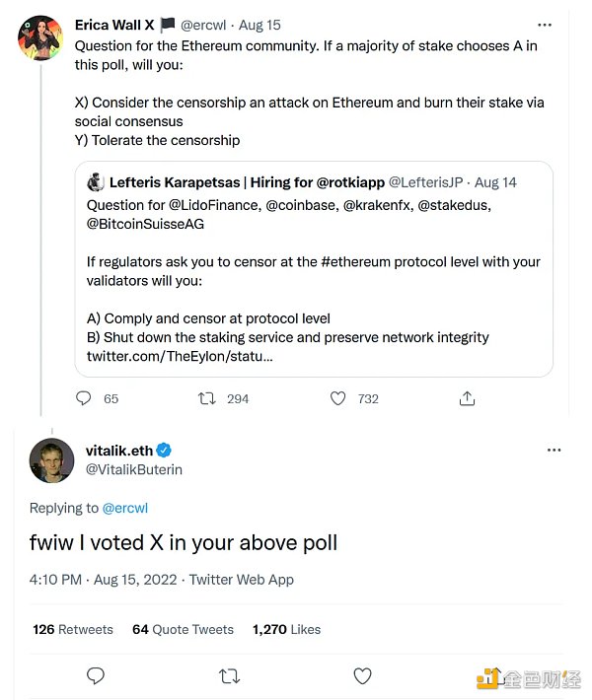View the 126 Retweets list
This screenshot has height=700, width=592.
pos(73,629)
